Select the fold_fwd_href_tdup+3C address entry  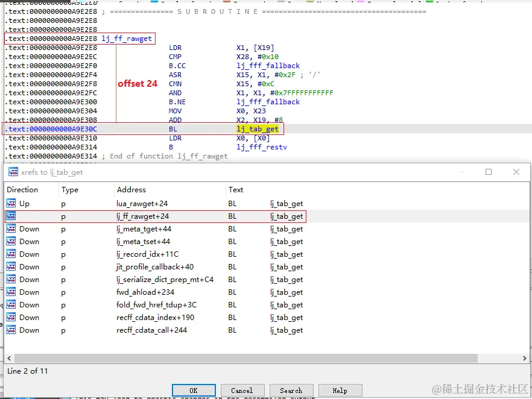(x=156, y=305)
